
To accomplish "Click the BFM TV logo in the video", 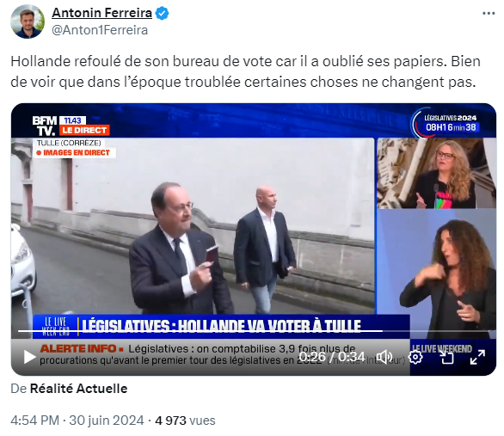I will 45,126.
